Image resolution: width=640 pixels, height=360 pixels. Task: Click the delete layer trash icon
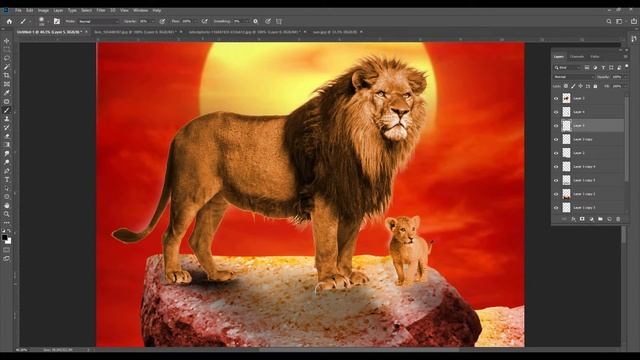tap(618, 219)
